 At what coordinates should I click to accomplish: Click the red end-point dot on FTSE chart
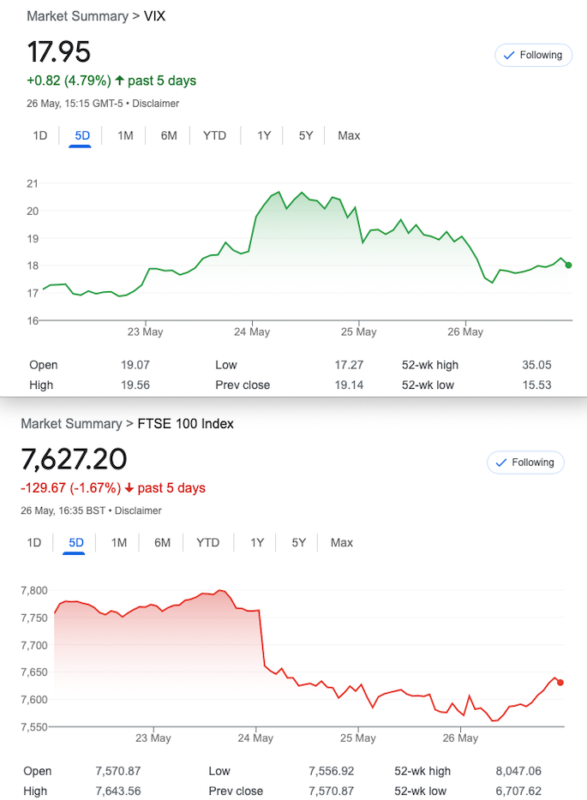pos(560,683)
